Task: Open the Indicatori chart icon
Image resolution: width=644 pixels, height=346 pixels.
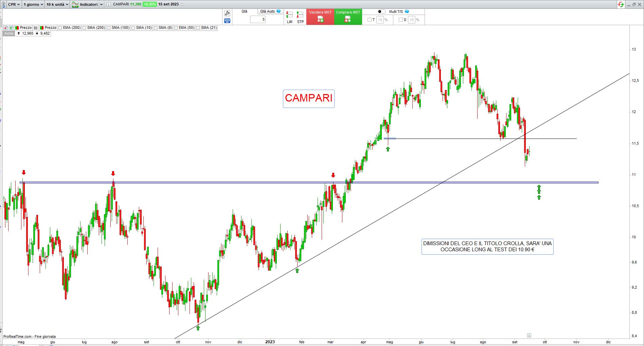Action: point(75,4)
